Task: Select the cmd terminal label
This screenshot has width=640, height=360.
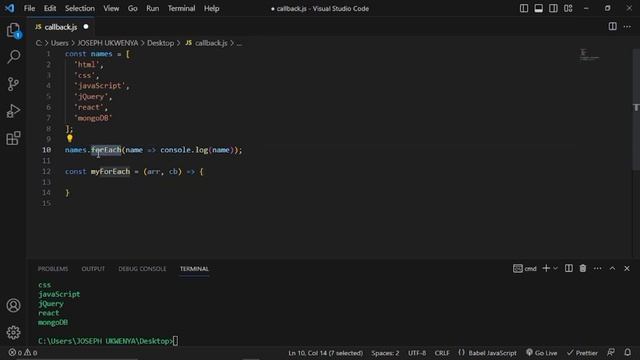Action: pos(524,268)
